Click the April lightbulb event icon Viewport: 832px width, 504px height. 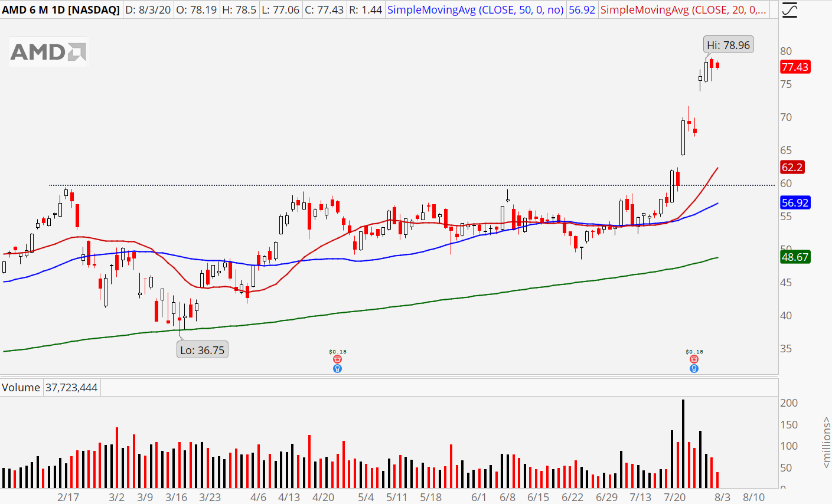click(337, 368)
